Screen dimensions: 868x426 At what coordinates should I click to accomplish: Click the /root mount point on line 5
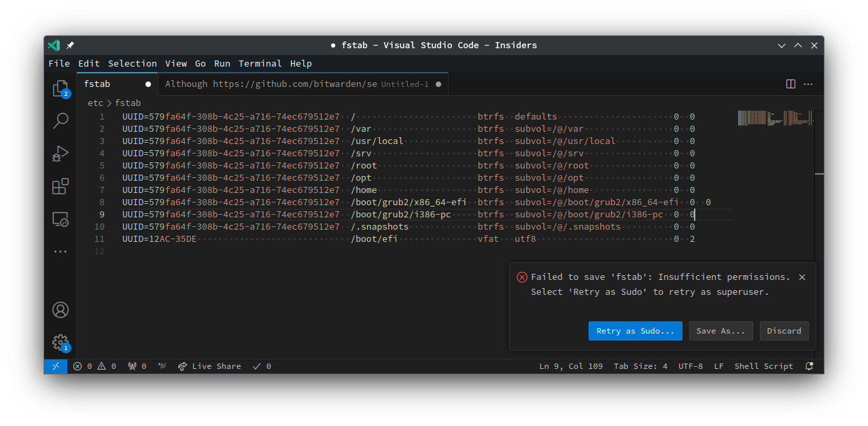click(364, 166)
